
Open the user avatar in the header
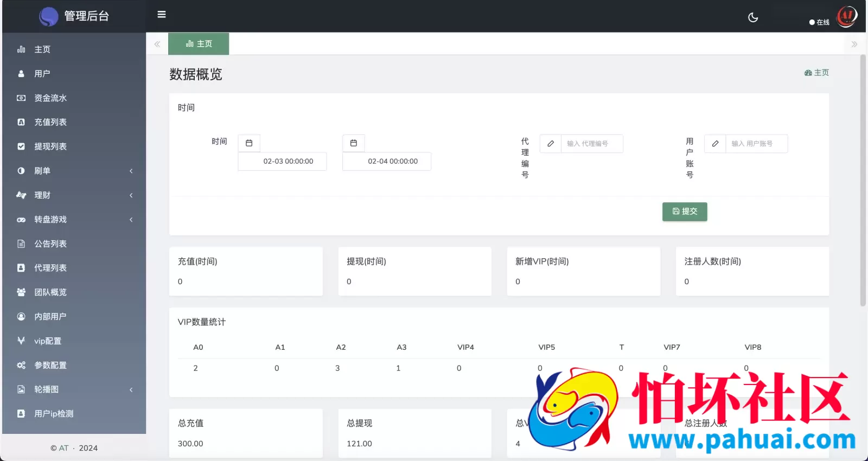tap(847, 16)
